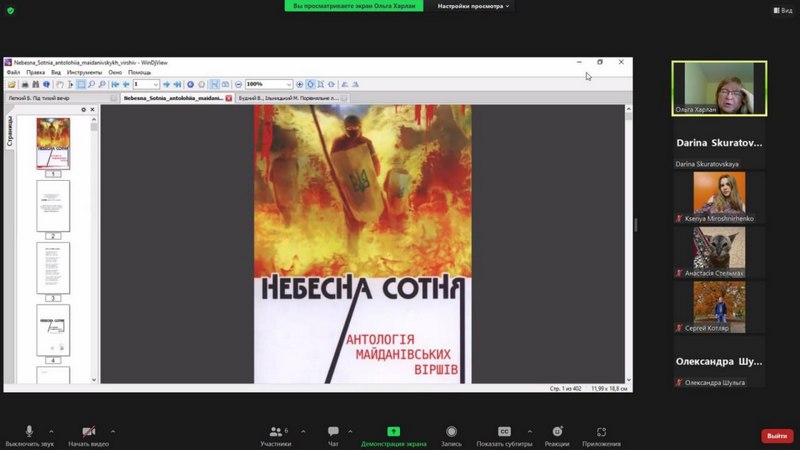Expand chat options arrow
Screen dimensions: 800x450
(x=351, y=432)
